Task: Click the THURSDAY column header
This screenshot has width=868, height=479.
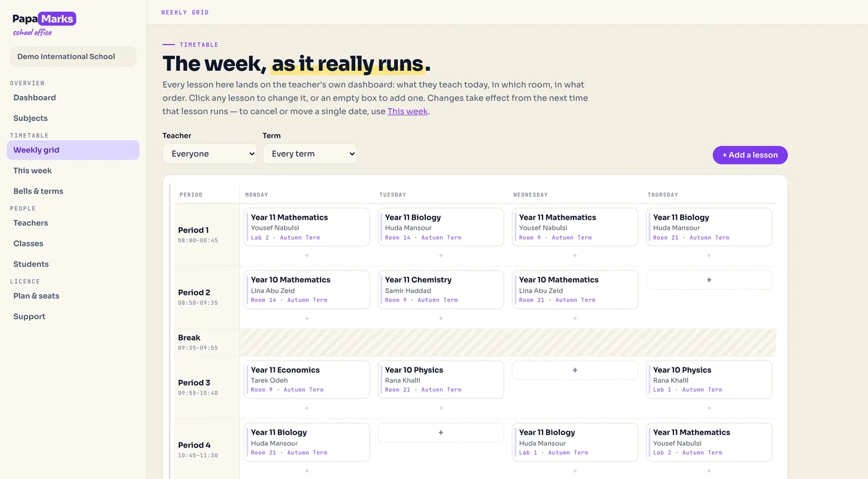Action: [663, 195]
